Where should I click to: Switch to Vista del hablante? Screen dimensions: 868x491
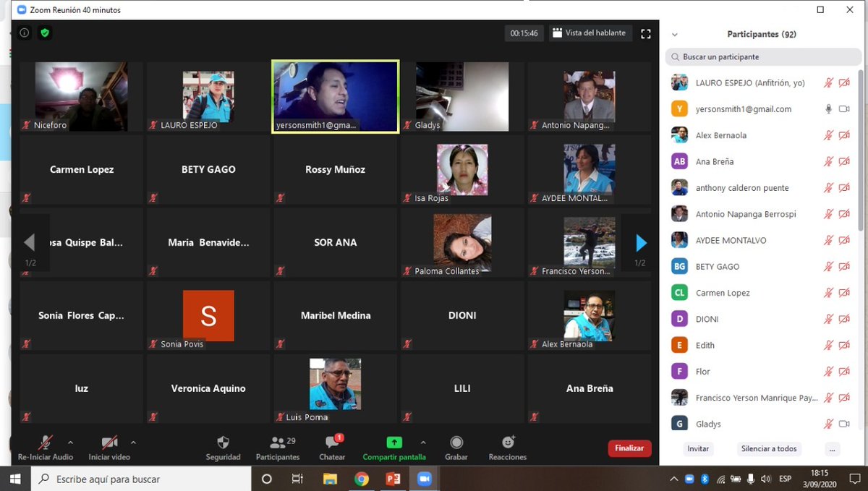[x=589, y=33]
